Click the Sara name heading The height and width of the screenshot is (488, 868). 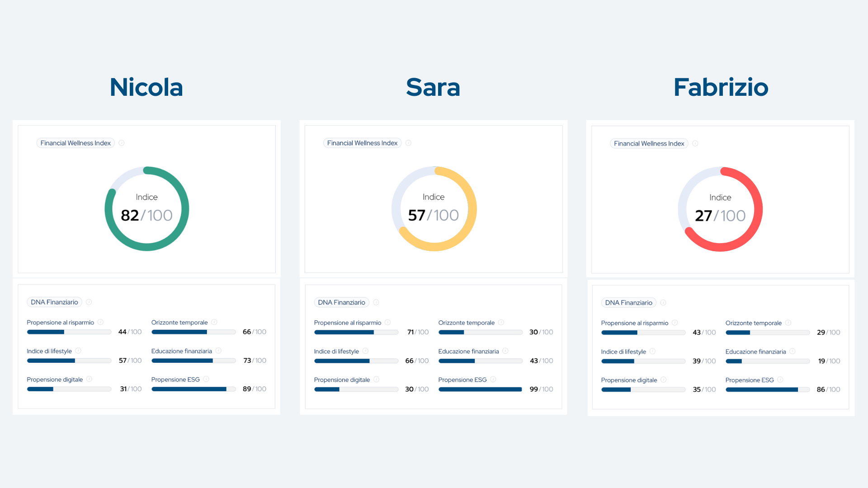tap(433, 87)
